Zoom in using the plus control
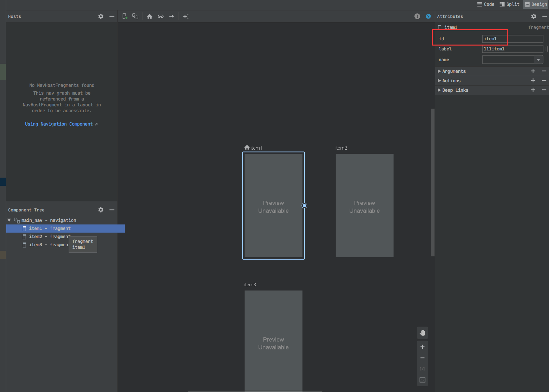This screenshot has width=549, height=392. [x=422, y=347]
